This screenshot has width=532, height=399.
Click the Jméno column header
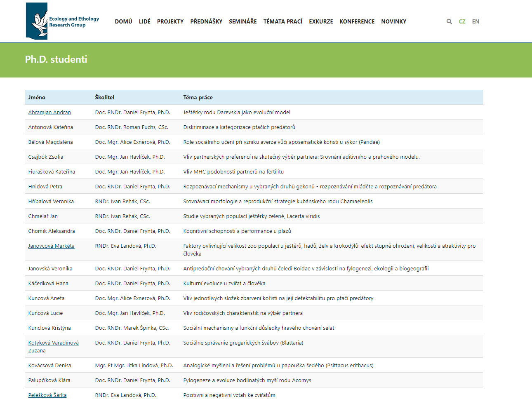(x=37, y=97)
